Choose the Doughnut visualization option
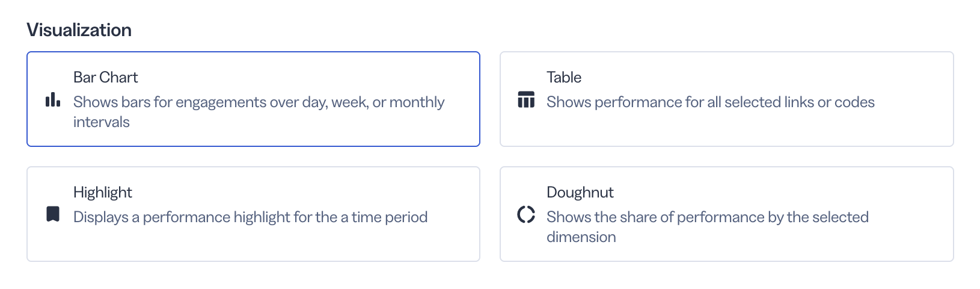Viewport: 980px width, 289px height. pos(726,214)
